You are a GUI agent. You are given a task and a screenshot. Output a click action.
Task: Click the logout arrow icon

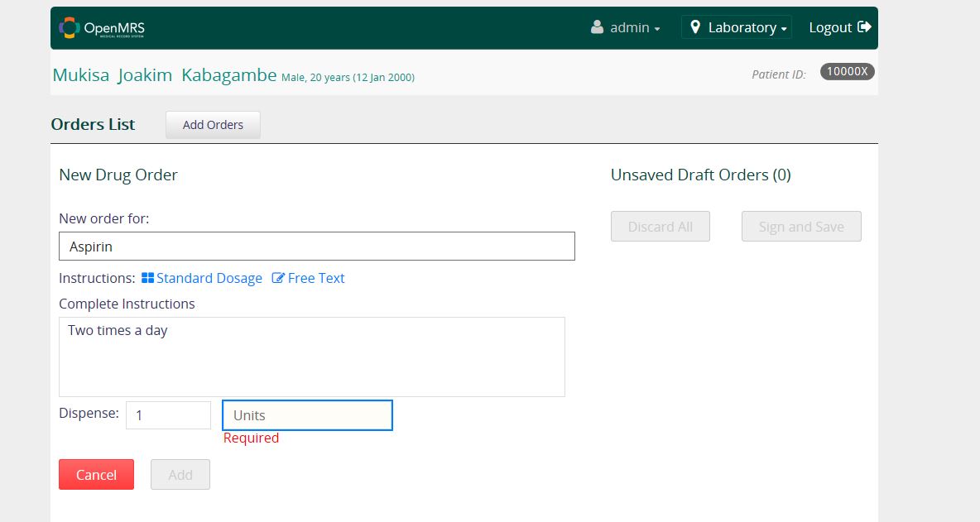pos(864,26)
